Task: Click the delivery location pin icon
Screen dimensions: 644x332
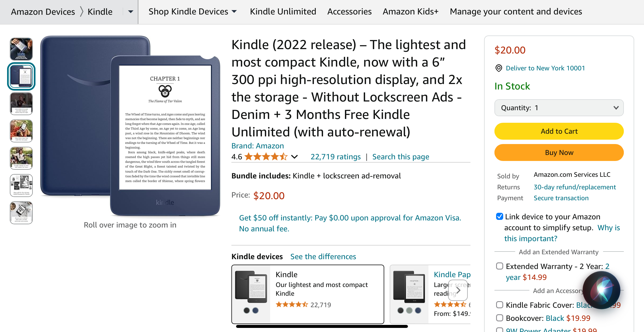Action: tap(499, 68)
